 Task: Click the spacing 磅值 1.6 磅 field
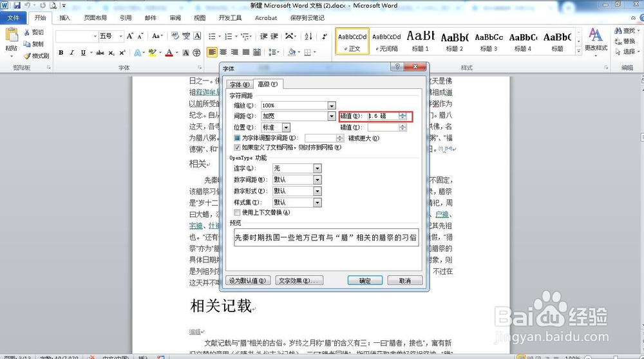point(383,116)
